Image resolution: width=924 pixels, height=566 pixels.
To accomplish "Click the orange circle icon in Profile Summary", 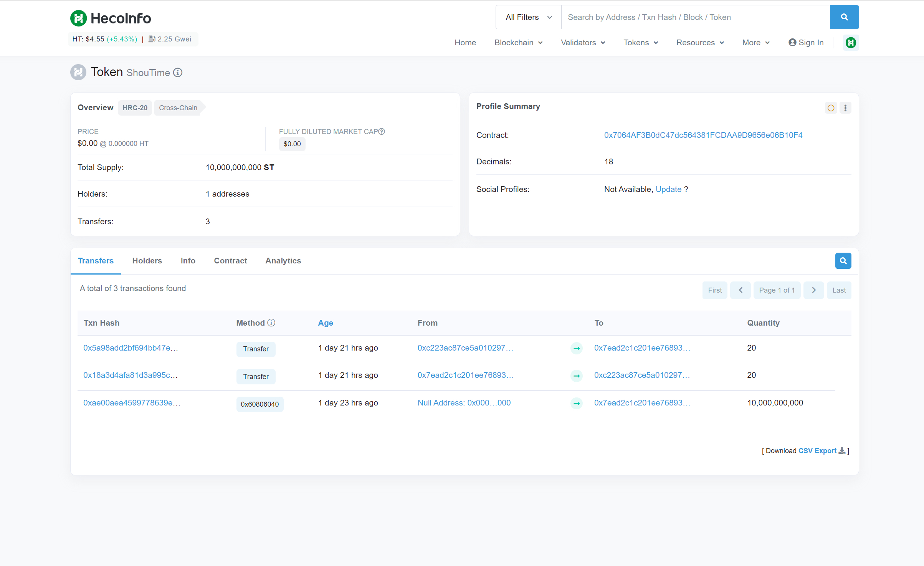I will click(x=831, y=108).
